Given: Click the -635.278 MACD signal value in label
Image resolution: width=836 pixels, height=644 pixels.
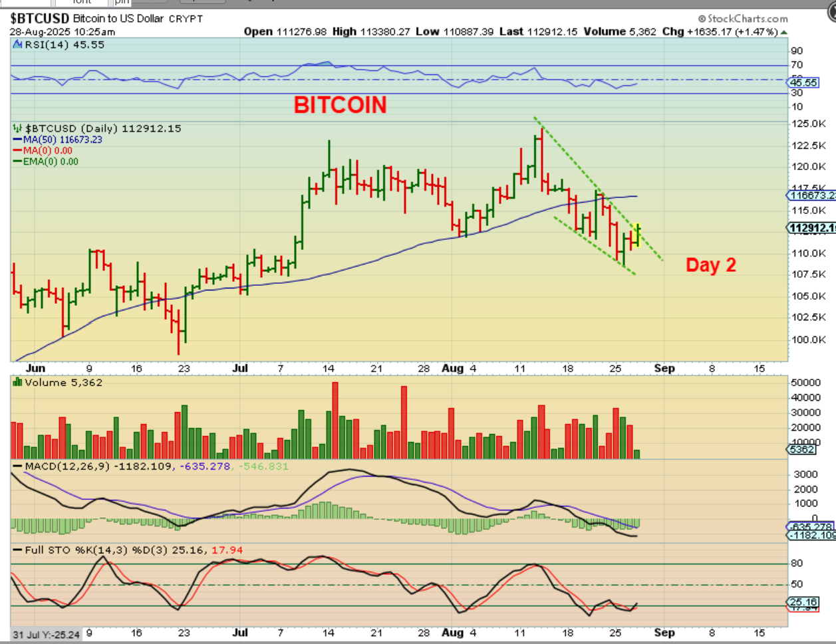Looking at the screenshot, I should (x=205, y=466).
